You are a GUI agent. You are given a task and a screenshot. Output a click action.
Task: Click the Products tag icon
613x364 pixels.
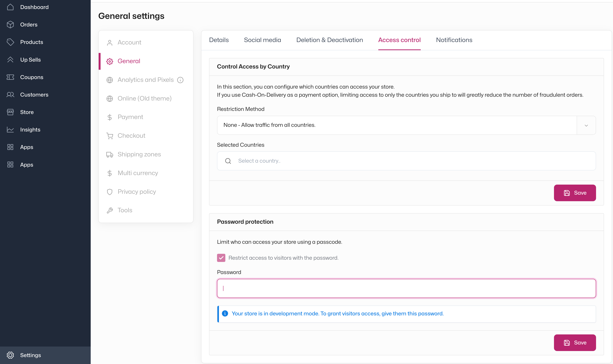(x=10, y=42)
